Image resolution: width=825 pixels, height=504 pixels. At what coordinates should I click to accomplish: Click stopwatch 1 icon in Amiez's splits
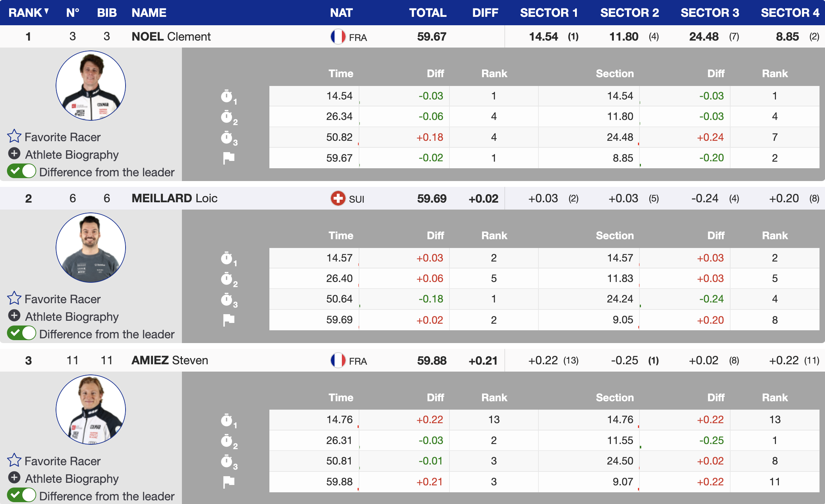[x=227, y=420]
